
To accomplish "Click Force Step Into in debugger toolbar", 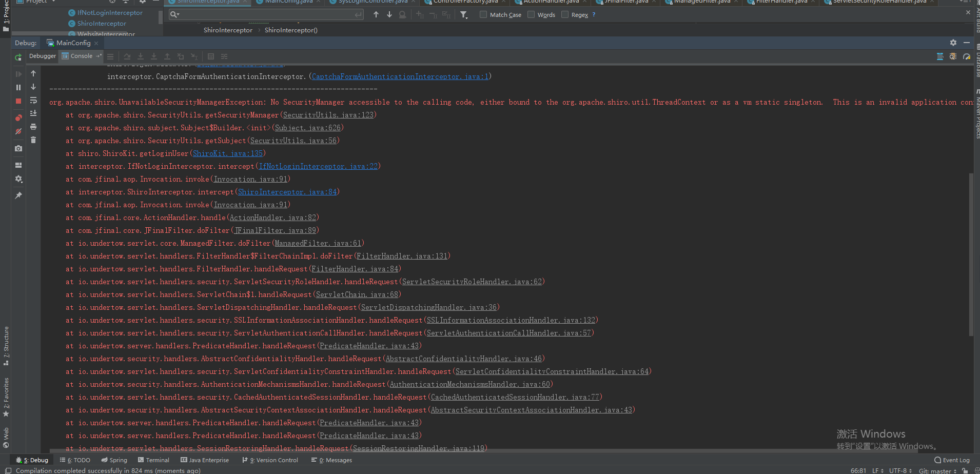I will [154, 56].
